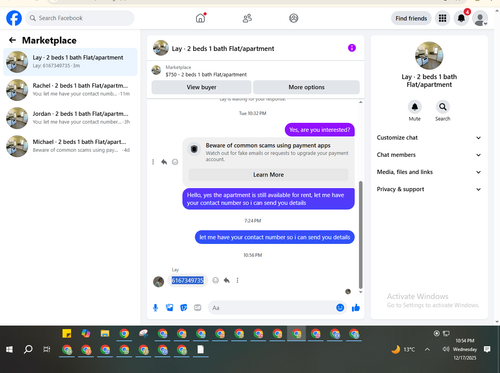
Task: Open the taskbar clock and date
Action: 465,349
